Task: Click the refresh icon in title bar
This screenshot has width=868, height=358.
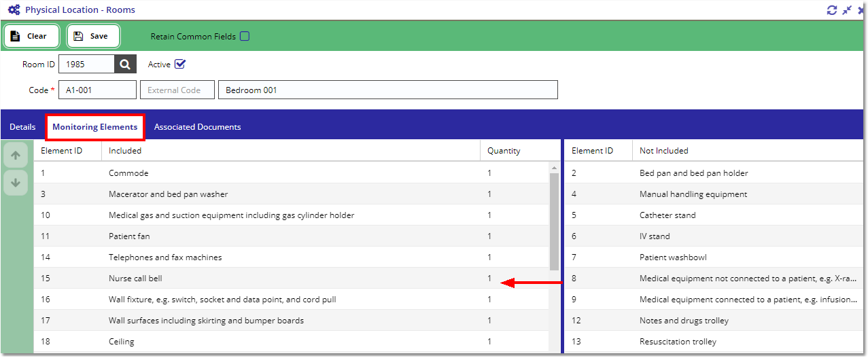Action: point(832,10)
